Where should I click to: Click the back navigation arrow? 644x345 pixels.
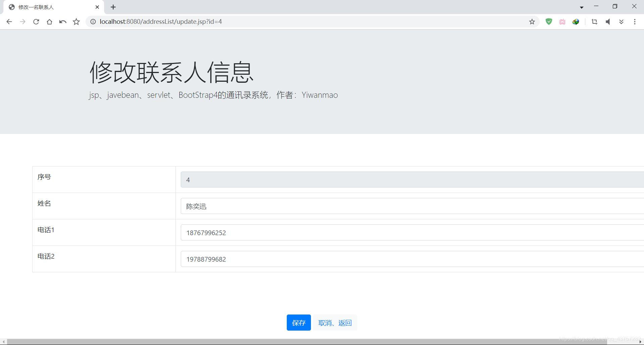9,21
